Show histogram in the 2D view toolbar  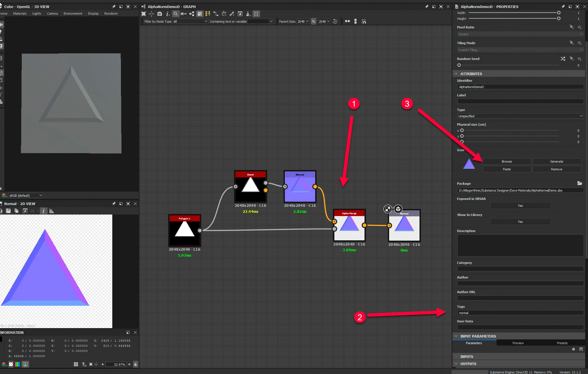[52, 211]
